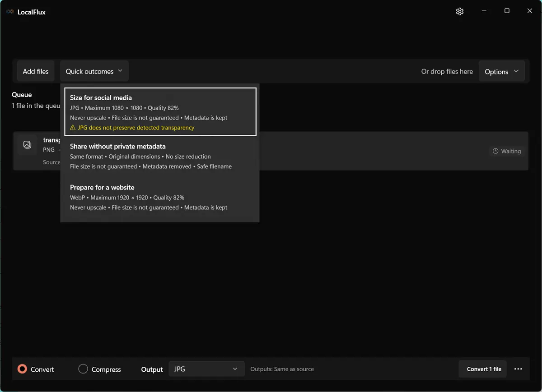Click the Add files button
Screen dimensions: 542x392
click(36, 71)
